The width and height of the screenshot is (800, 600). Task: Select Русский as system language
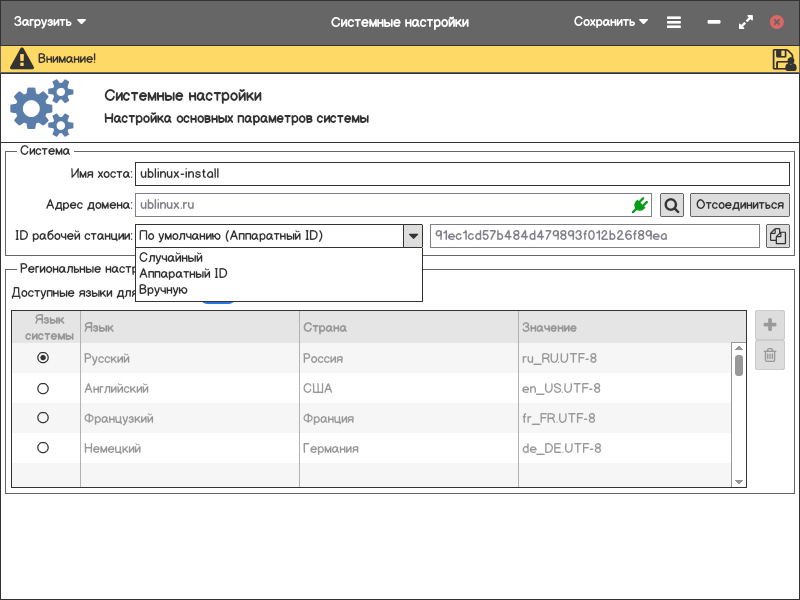pyautogui.click(x=43, y=358)
